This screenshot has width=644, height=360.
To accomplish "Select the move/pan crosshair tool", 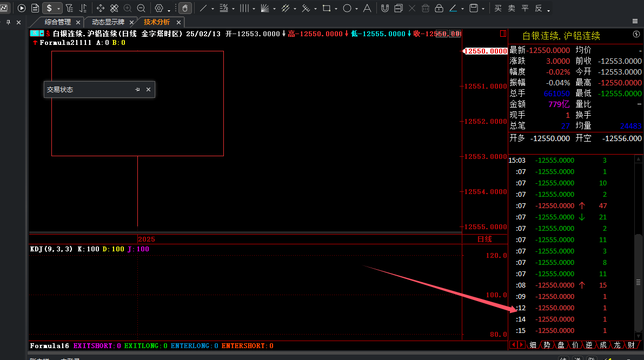I will (101, 8).
